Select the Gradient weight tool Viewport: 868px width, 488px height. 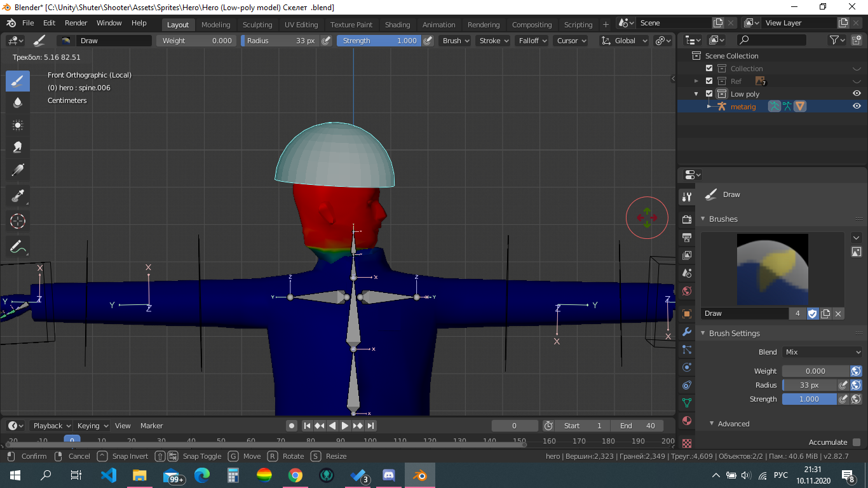pyautogui.click(x=18, y=170)
